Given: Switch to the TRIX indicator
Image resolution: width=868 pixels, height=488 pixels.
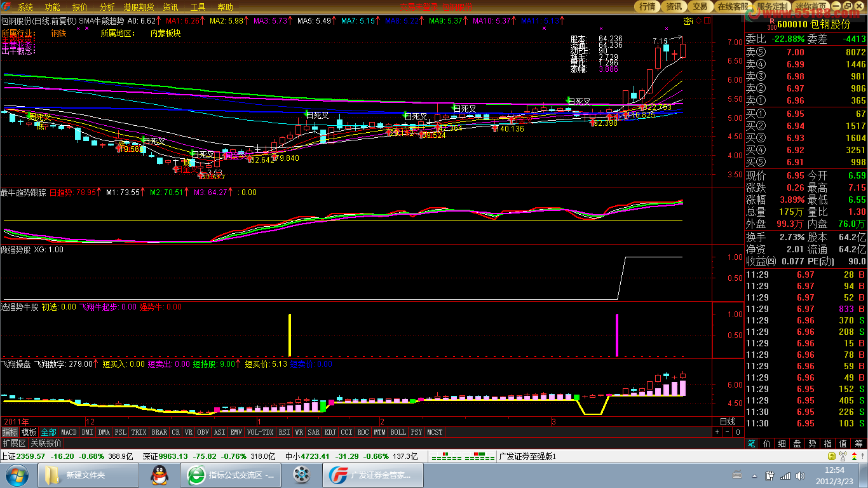Looking at the screenshot, I should (x=139, y=432).
